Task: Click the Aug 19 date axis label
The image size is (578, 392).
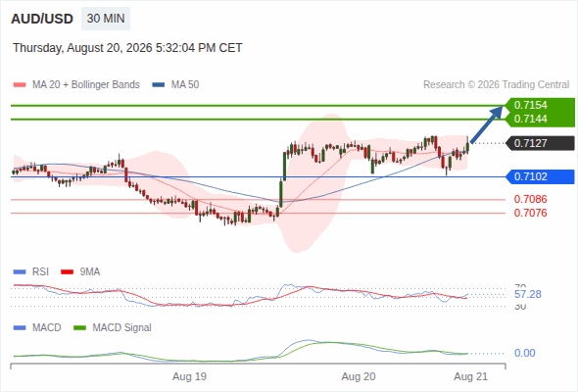Action: tap(189, 377)
